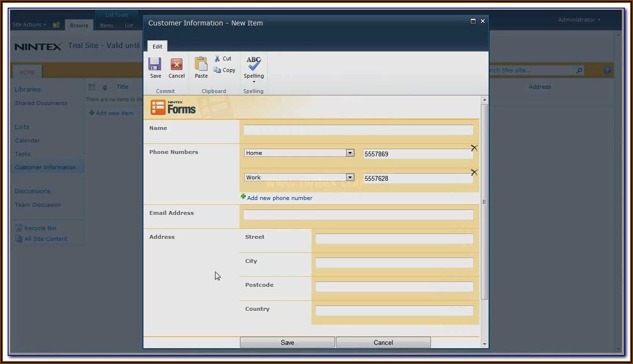Click into the Name text field
The image size is (633, 364).
point(358,130)
